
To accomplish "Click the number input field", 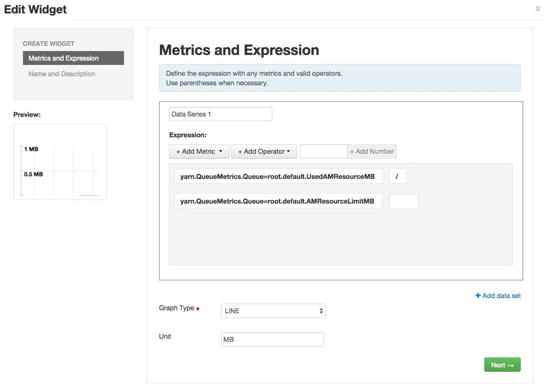I will pyautogui.click(x=324, y=152).
